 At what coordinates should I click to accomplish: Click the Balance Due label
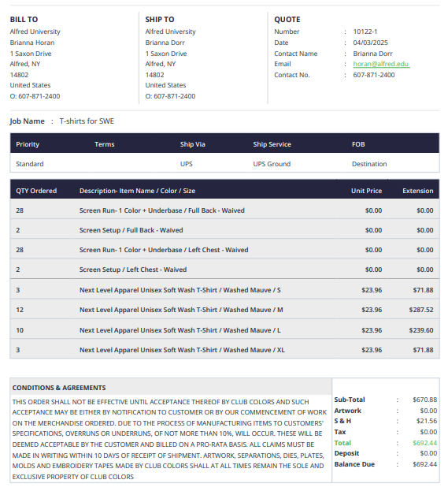click(x=354, y=464)
